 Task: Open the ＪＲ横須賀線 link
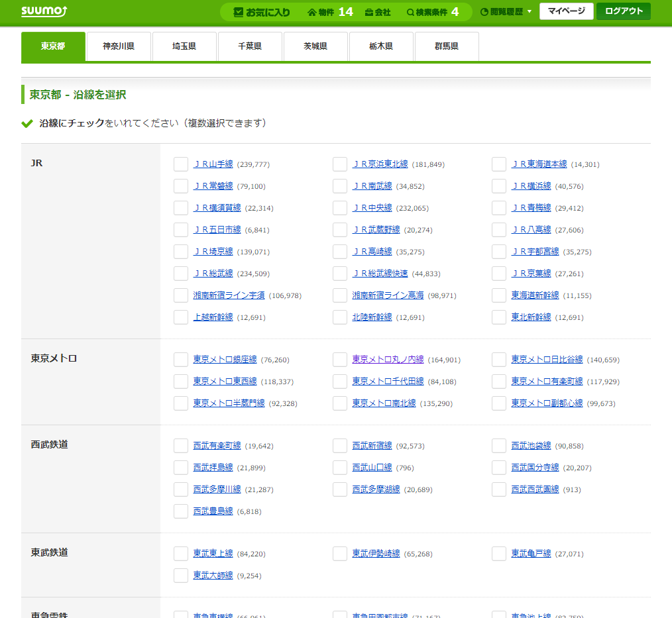(217, 208)
